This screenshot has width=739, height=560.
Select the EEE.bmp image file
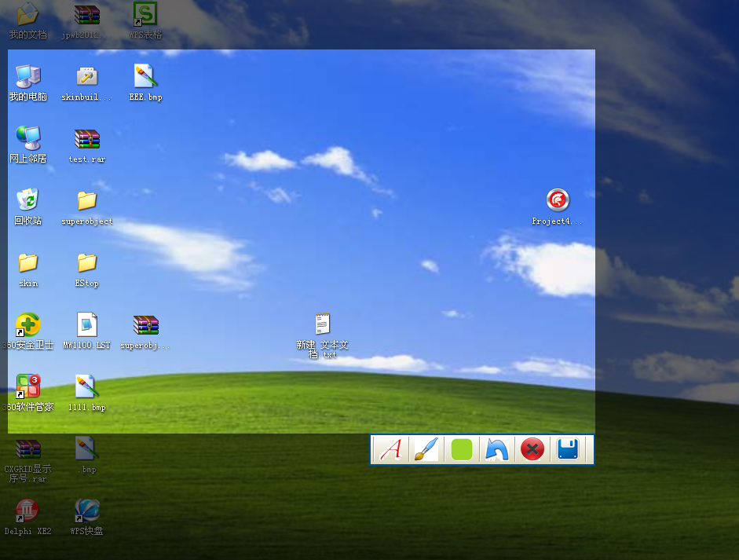click(x=145, y=83)
